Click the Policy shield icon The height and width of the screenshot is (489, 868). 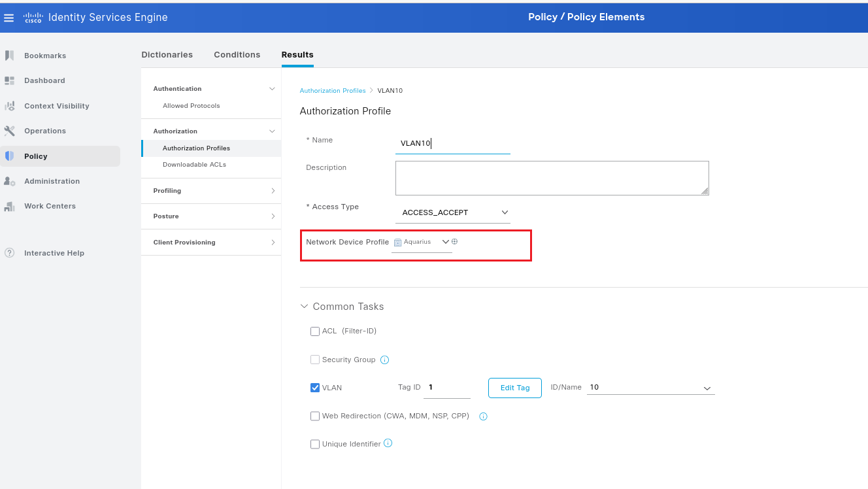9,156
